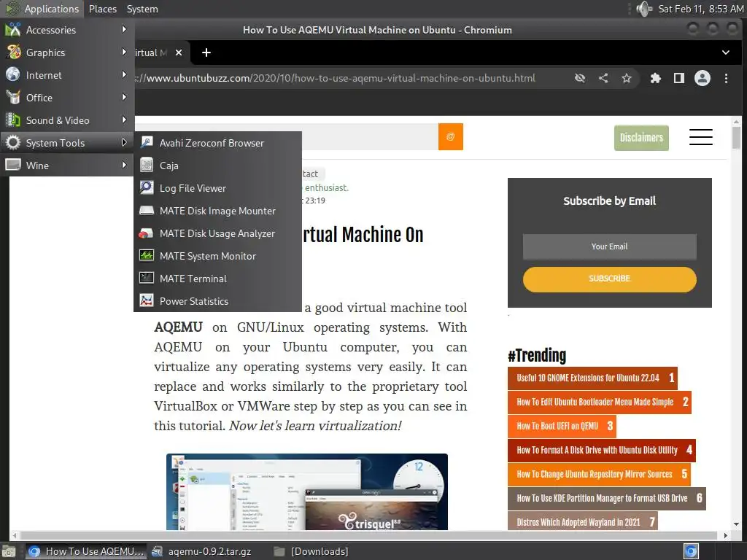This screenshot has height=560, width=747.
Task: Open the System panel menu
Action: [142, 9]
